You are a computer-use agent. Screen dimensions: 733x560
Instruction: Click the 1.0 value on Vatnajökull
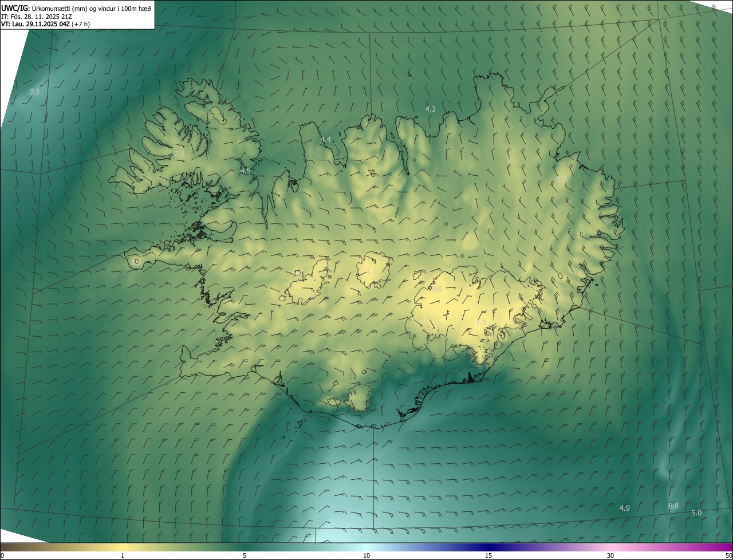click(x=481, y=323)
